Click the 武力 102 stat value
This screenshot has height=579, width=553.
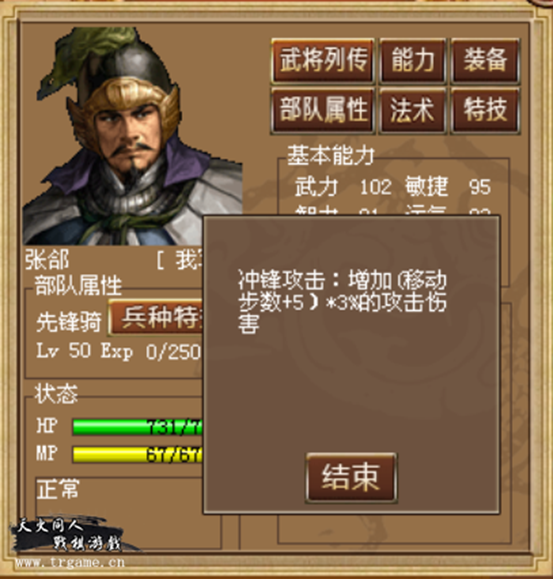pyautogui.click(x=375, y=187)
